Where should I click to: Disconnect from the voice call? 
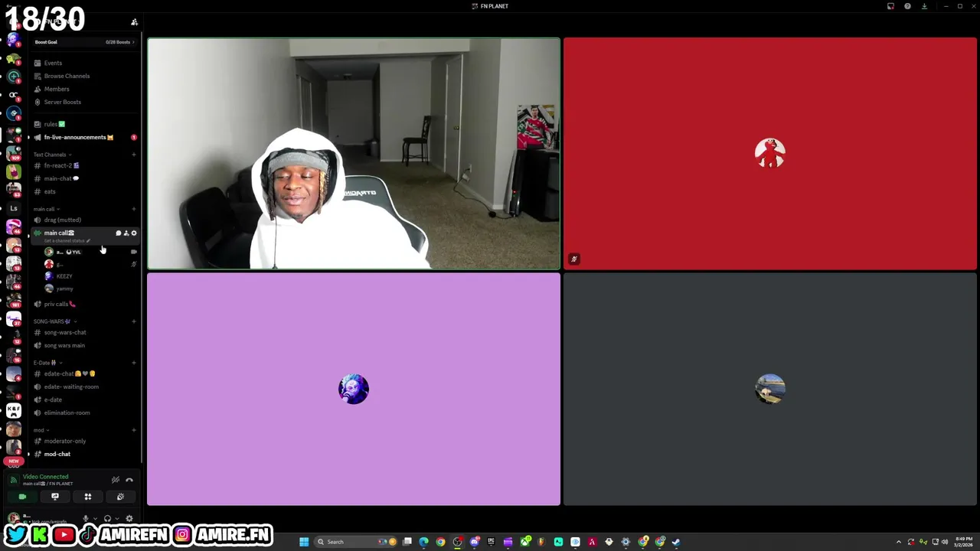coord(129,480)
